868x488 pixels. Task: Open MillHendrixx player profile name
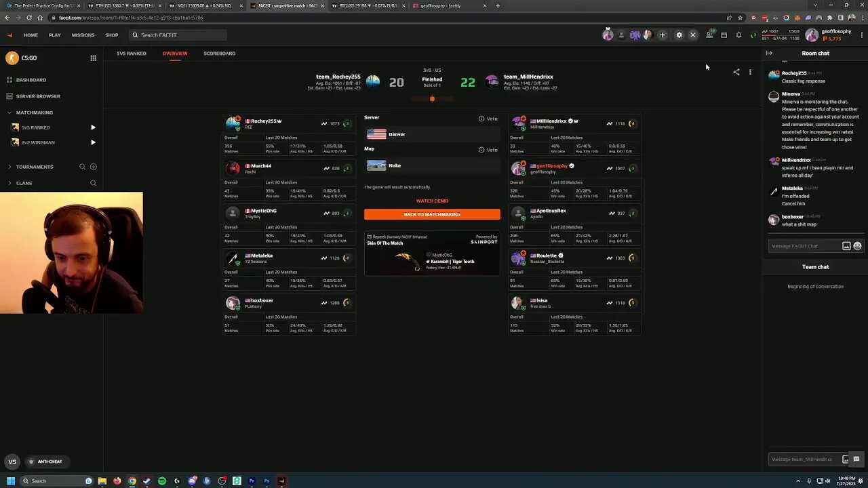click(552, 121)
